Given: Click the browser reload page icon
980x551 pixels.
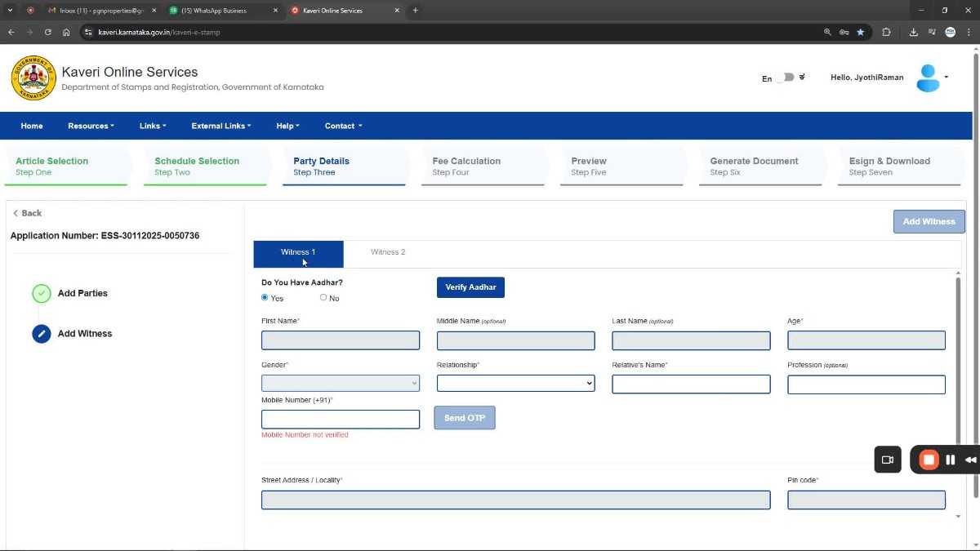Looking at the screenshot, I should tap(48, 33).
